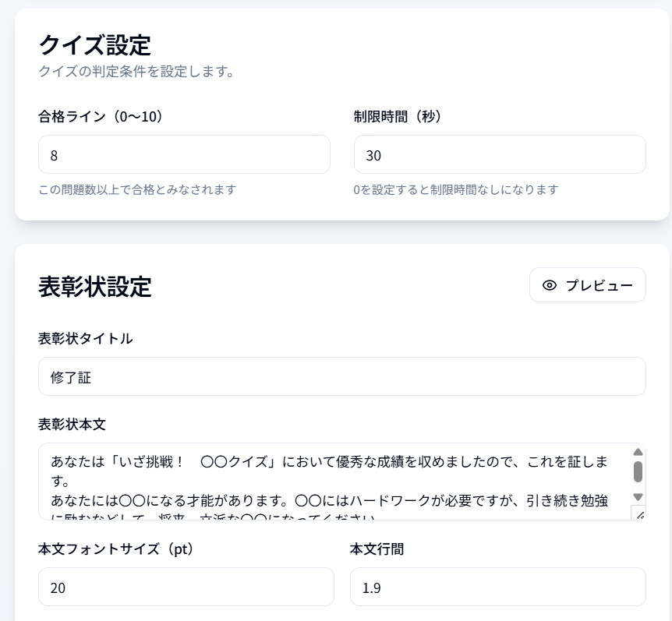Click the 表彰状タイトル label text
Screen dimensions: 672x621
click(85, 339)
